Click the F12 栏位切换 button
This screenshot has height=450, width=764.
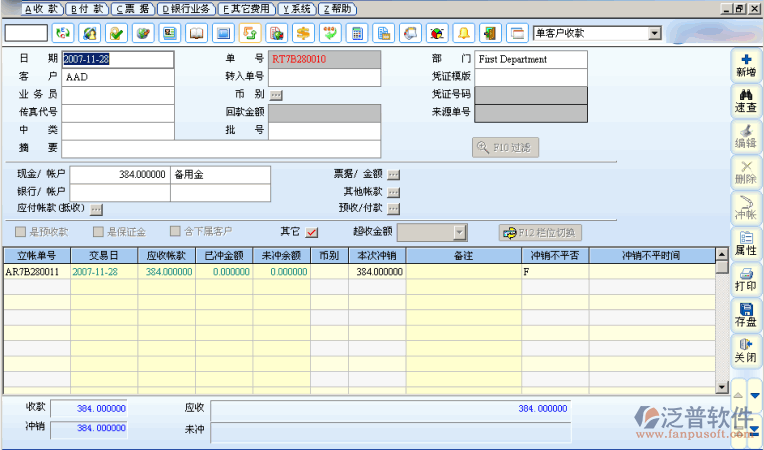(x=540, y=232)
